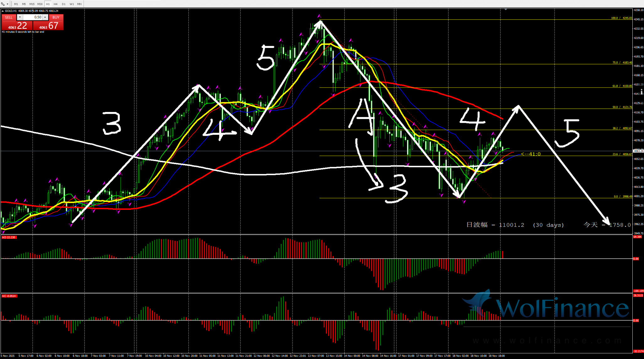Open dropdown arrow beside template icon

[7, 4]
